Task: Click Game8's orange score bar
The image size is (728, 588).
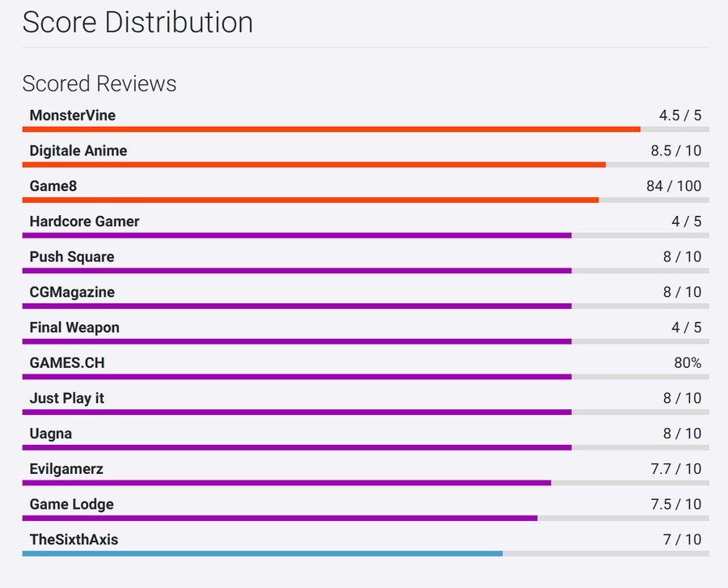Action: pos(311,200)
